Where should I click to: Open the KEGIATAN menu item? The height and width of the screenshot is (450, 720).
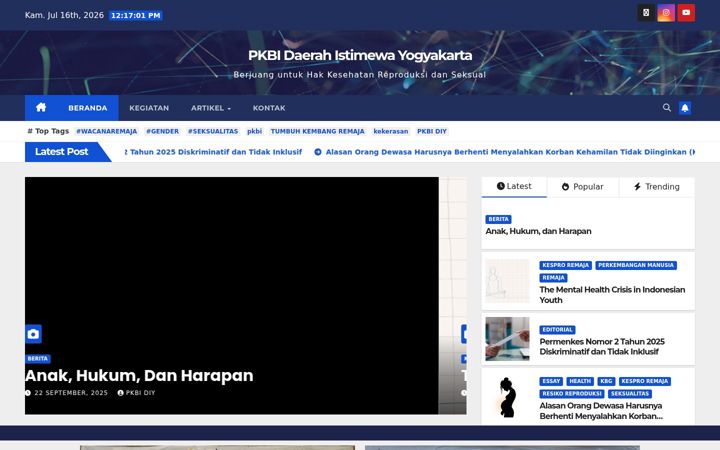[x=149, y=108]
